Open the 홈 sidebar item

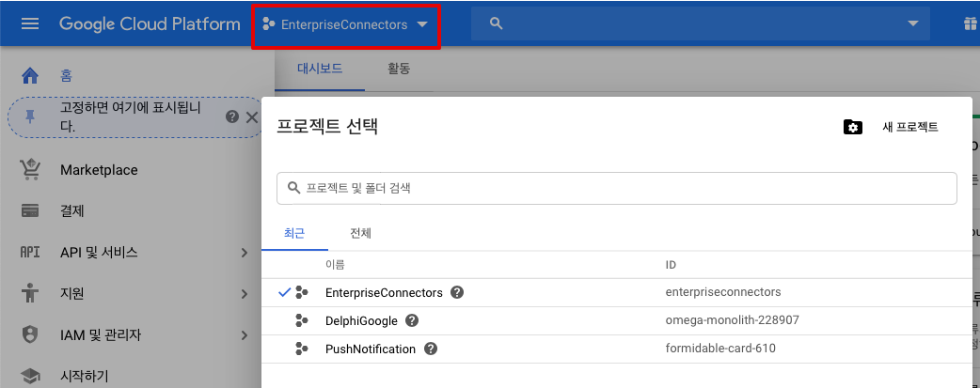coord(66,76)
